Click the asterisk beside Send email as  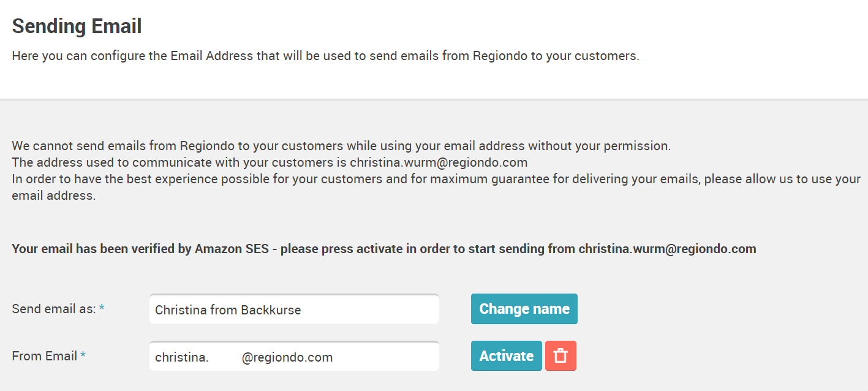102,308
